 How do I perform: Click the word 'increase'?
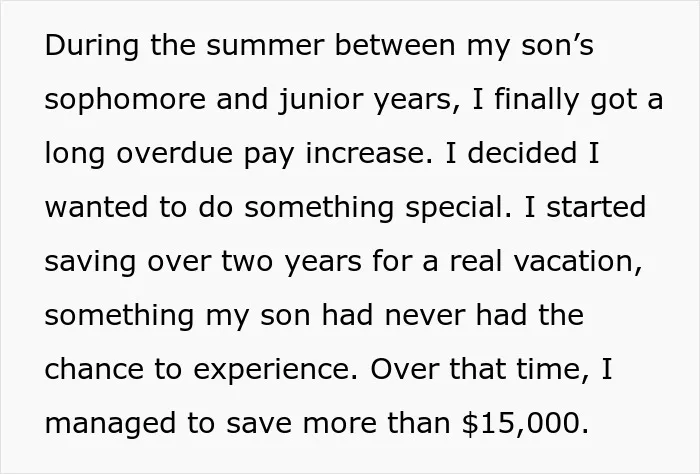tap(366, 154)
